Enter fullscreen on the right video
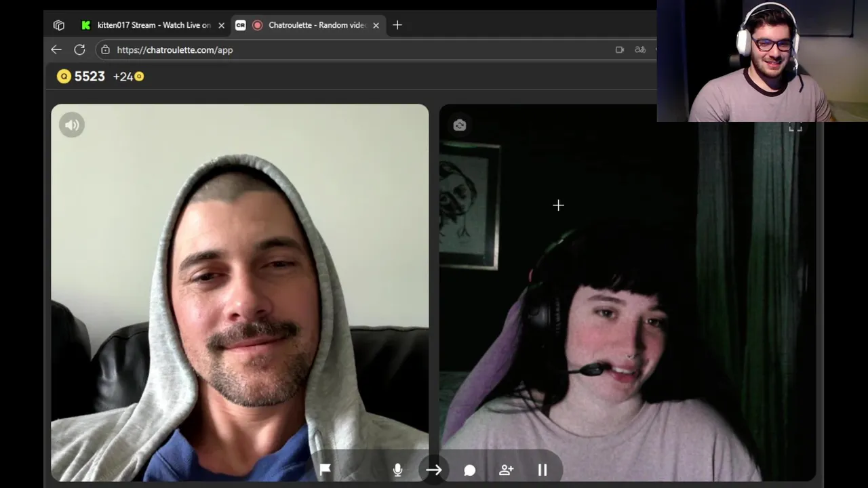 coord(795,127)
